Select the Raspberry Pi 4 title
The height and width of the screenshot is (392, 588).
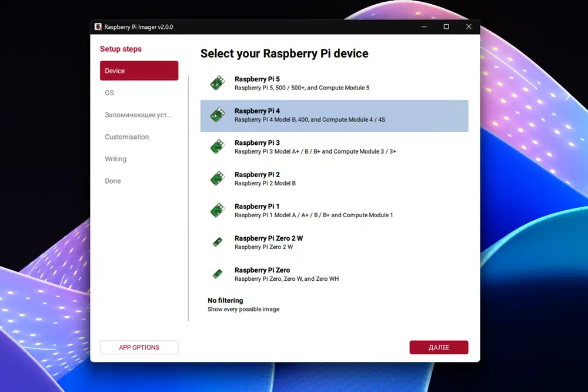coord(258,111)
